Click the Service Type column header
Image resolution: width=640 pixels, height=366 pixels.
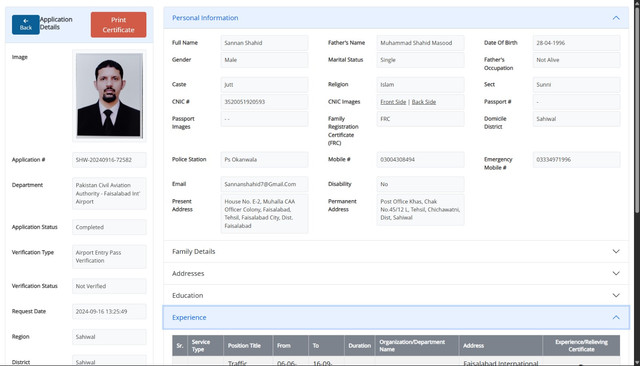205,346
